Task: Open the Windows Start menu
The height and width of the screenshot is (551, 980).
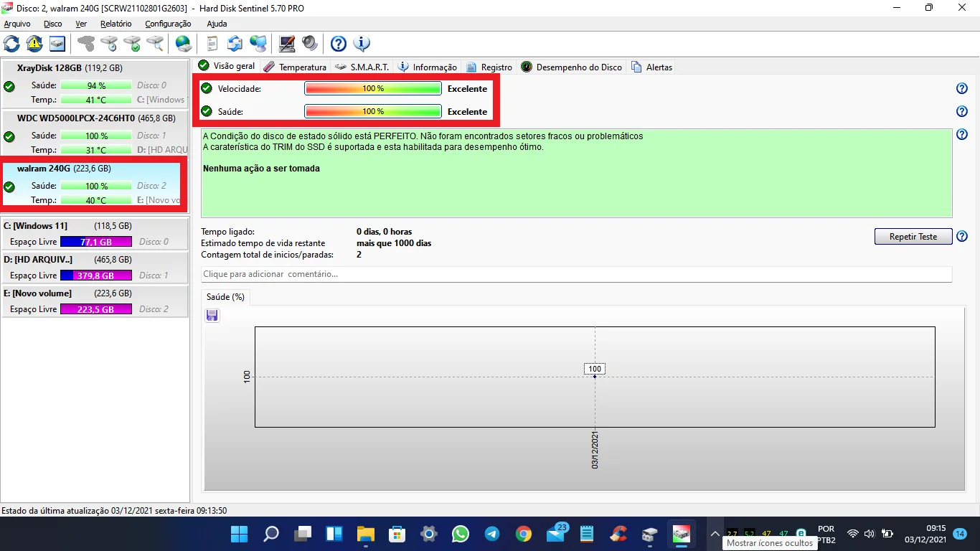Action: (x=240, y=534)
